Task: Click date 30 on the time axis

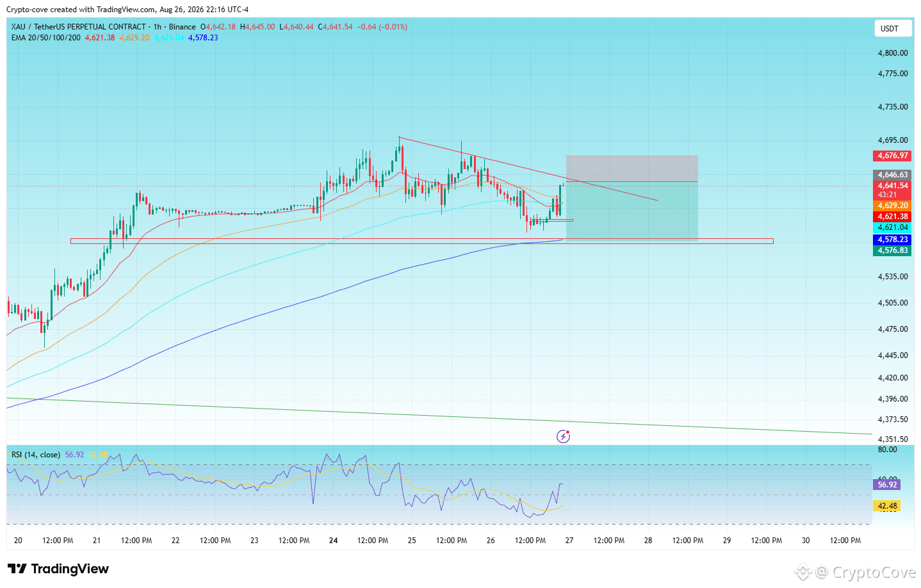Action: click(x=806, y=541)
